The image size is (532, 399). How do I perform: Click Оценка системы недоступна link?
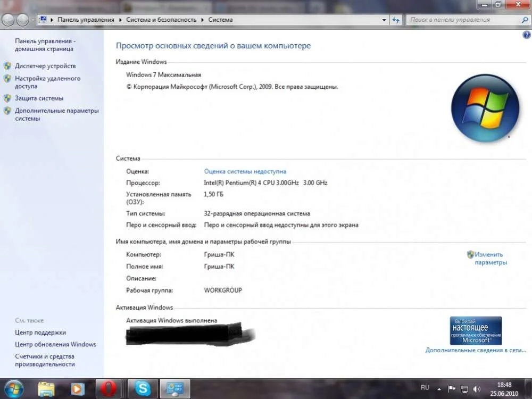tap(245, 171)
